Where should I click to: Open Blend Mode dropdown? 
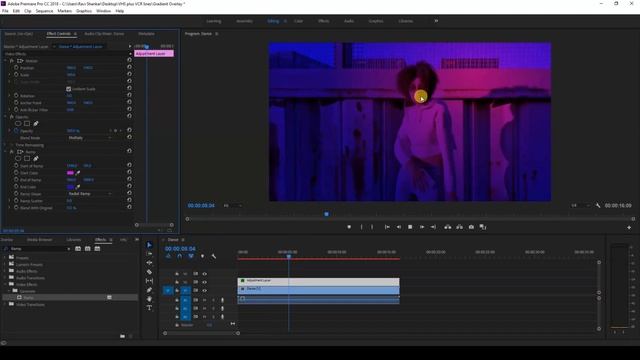click(90, 138)
